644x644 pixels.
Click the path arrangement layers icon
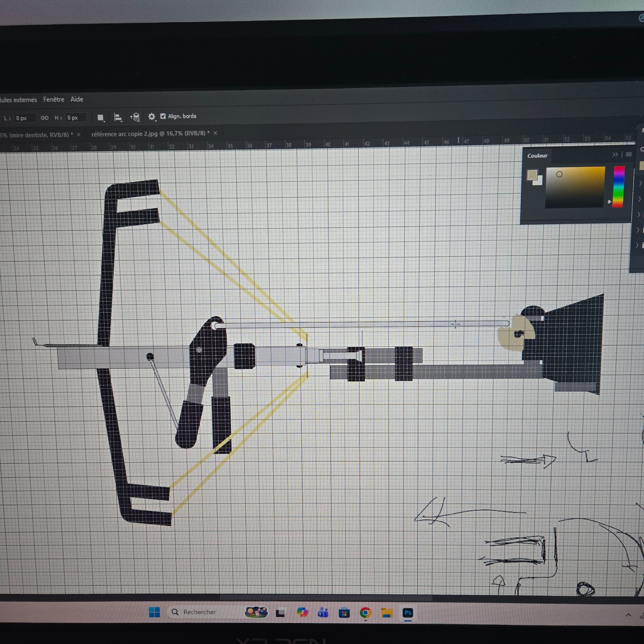[135, 117]
